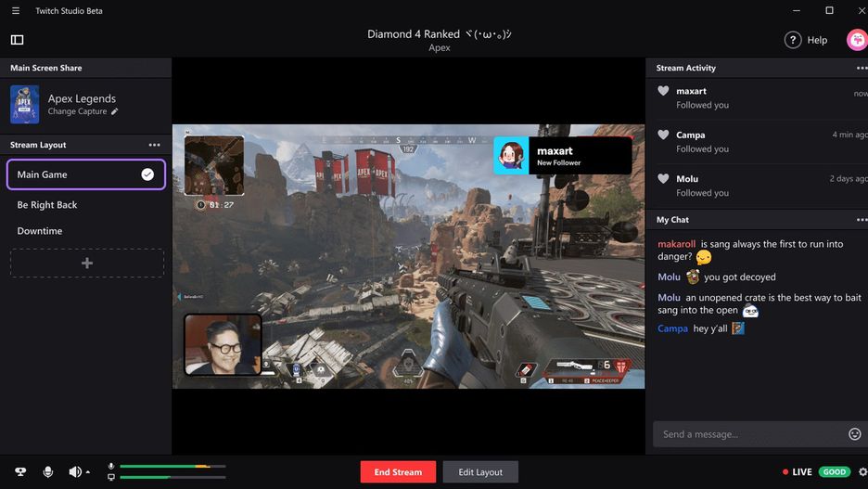Viewport: 868px width, 489px height.
Task: Click heart icon next to Molu
Action: [x=663, y=178]
